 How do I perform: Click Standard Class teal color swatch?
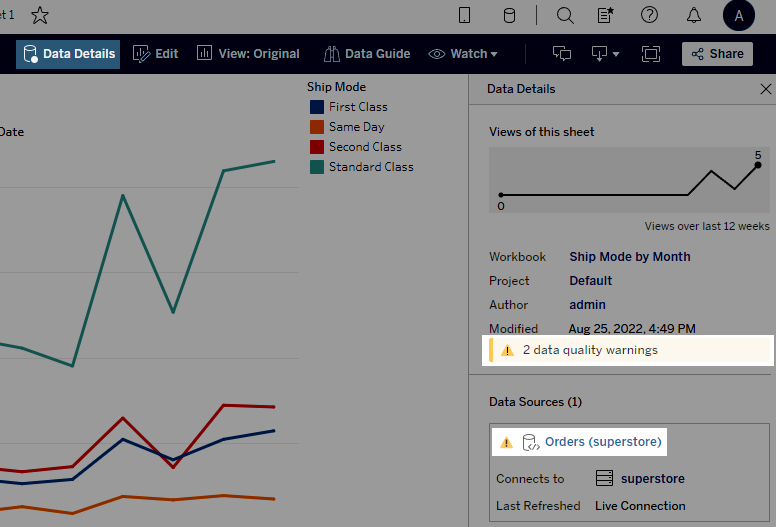pyautogui.click(x=317, y=167)
